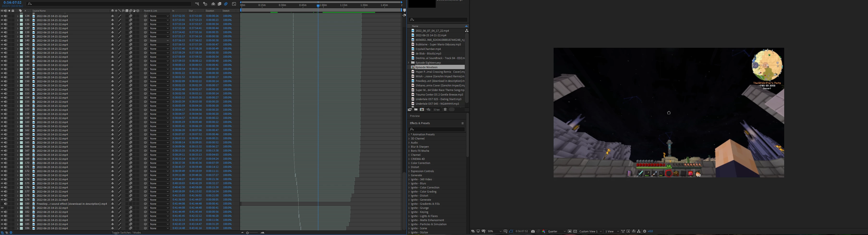Click the Duration column header
This screenshot has width=868, height=235.
tap(210, 11)
